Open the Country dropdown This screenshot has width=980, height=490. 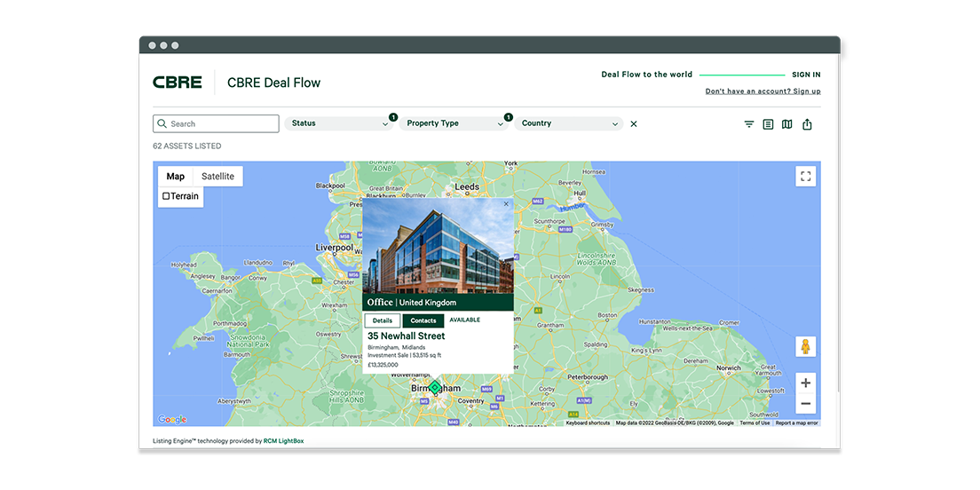(x=569, y=123)
